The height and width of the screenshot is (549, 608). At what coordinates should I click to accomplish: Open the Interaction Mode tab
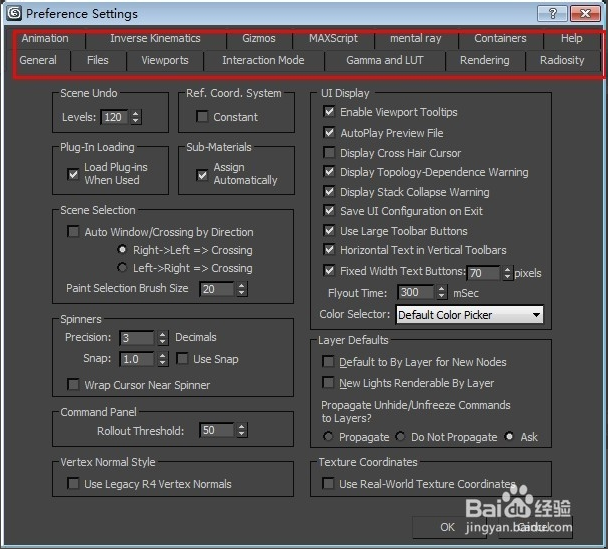[263, 60]
